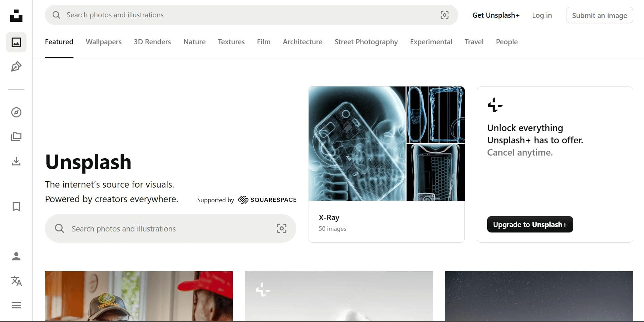Click the Submit an image button
The height and width of the screenshot is (322, 644).
(x=599, y=15)
